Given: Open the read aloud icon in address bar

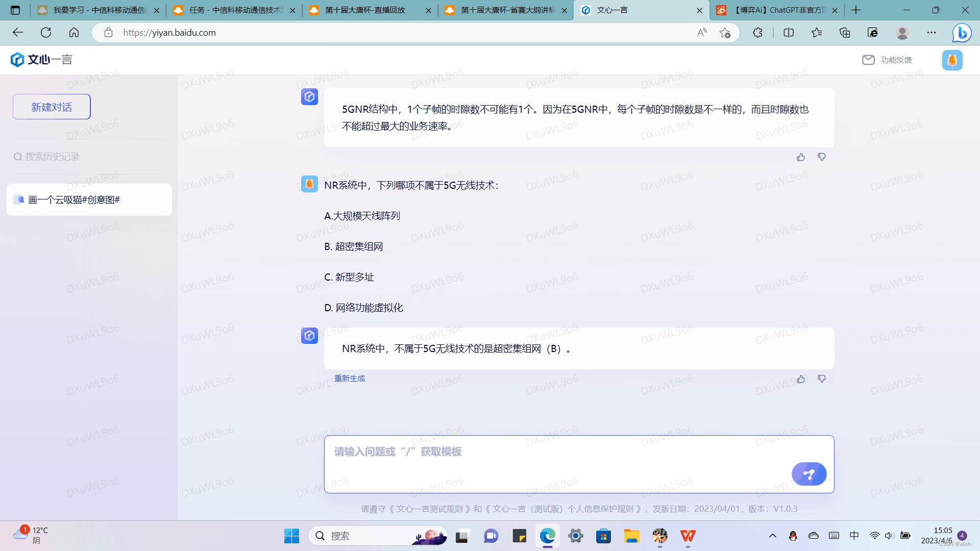Looking at the screenshot, I should point(702,33).
